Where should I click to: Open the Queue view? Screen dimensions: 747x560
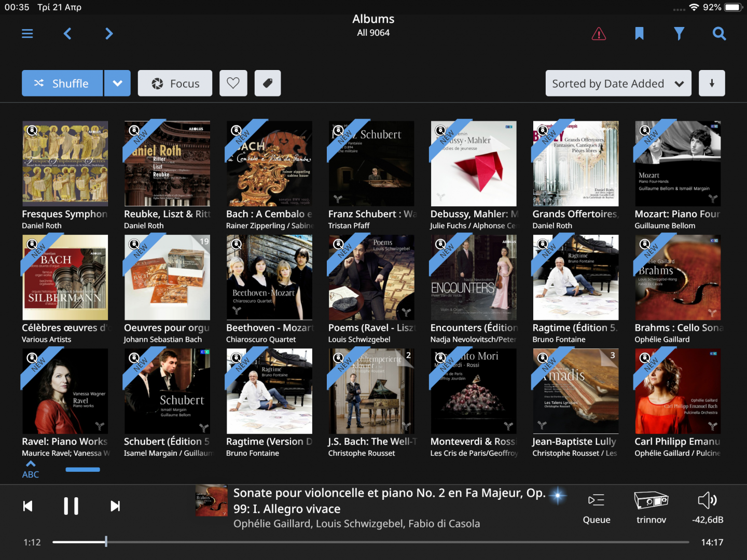pyautogui.click(x=597, y=508)
